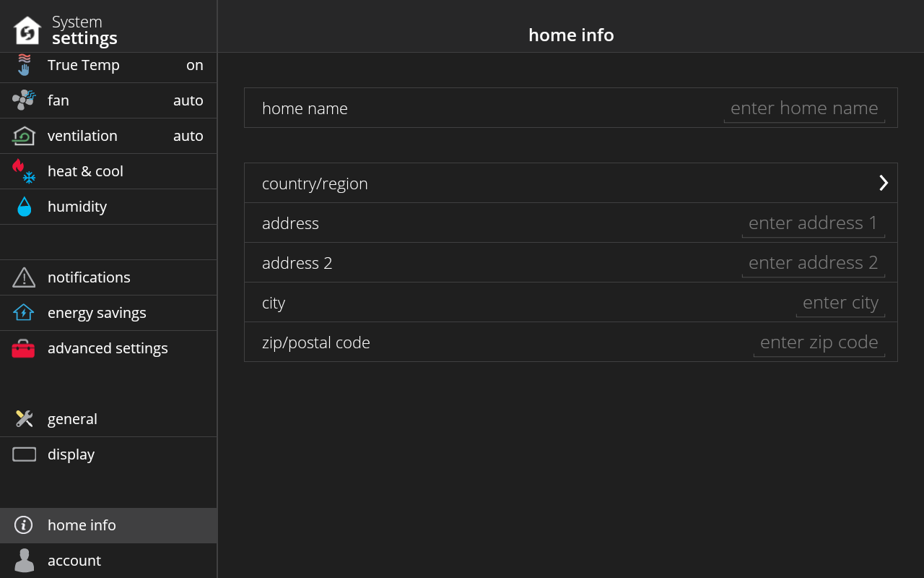
Task: Click the humidity water drop icon
Action: click(x=25, y=207)
